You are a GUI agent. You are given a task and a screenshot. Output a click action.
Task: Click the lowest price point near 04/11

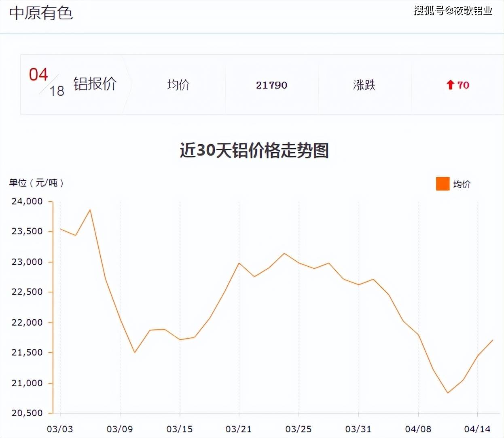click(x=447, y=392)
